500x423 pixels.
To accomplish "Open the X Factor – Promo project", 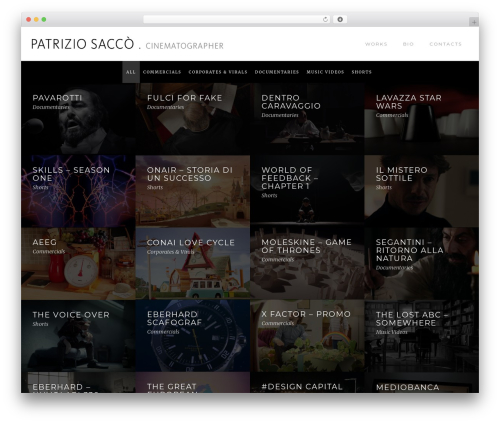I will tap(307, 336).
